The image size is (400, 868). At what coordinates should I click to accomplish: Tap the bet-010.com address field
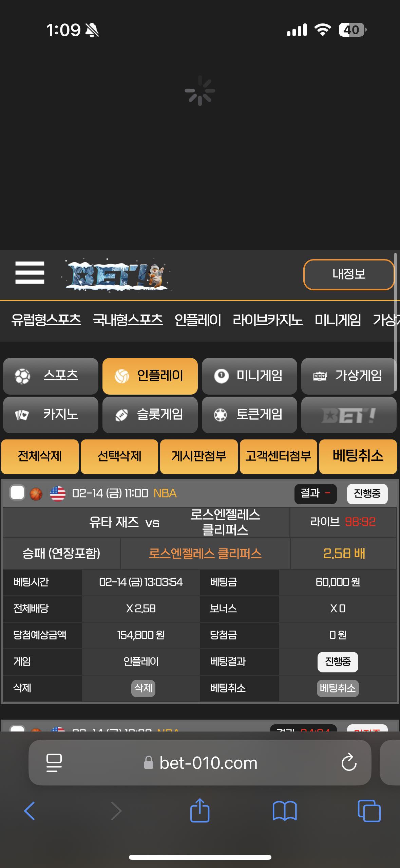click(200, 763)
